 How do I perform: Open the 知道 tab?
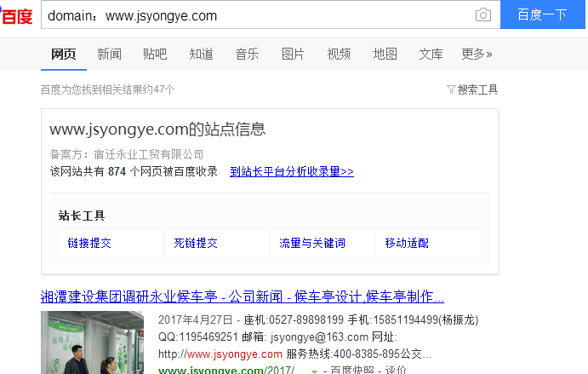pyautogui.click(x=201, y=54)
